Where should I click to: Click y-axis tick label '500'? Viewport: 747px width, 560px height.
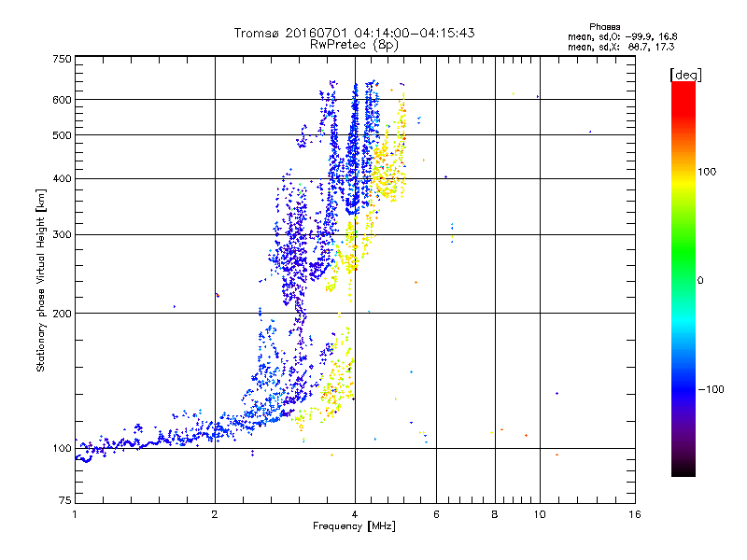[62, 135]
